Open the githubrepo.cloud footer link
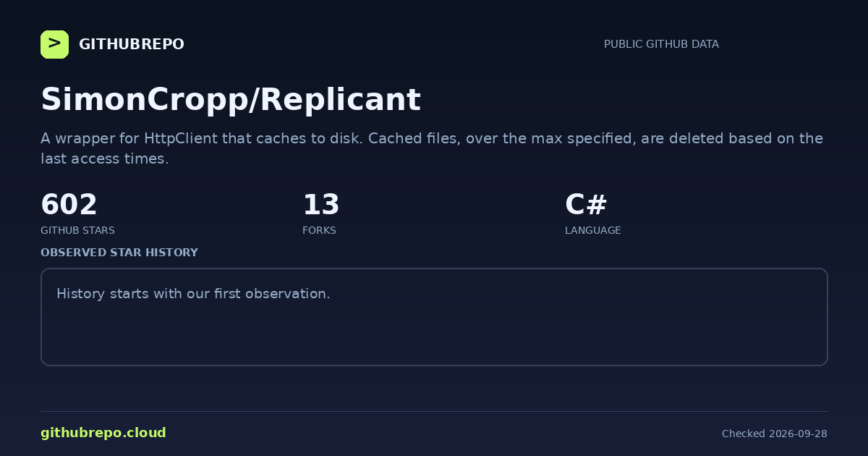The image size is (868, 456). click(x=103, y=433)
